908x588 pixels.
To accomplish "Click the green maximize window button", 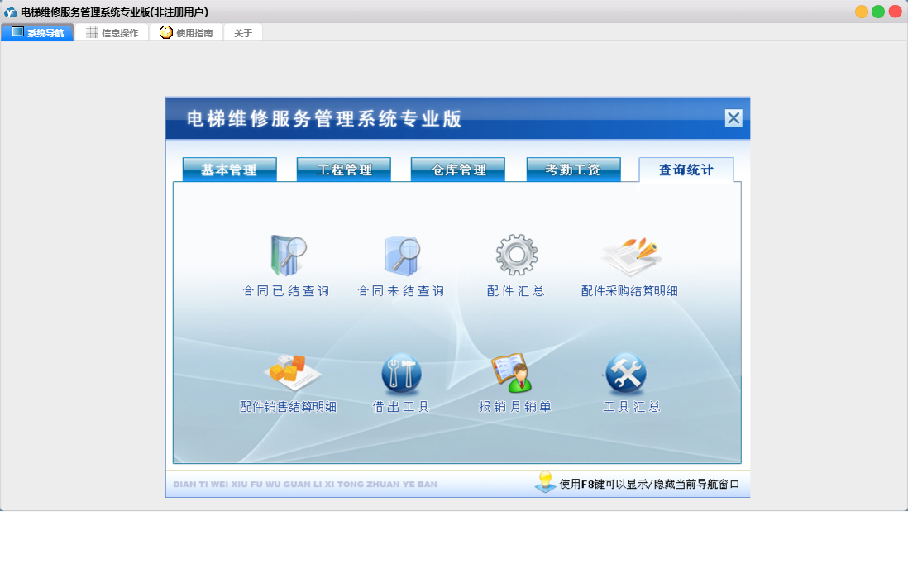I will [x=878, y=12].
